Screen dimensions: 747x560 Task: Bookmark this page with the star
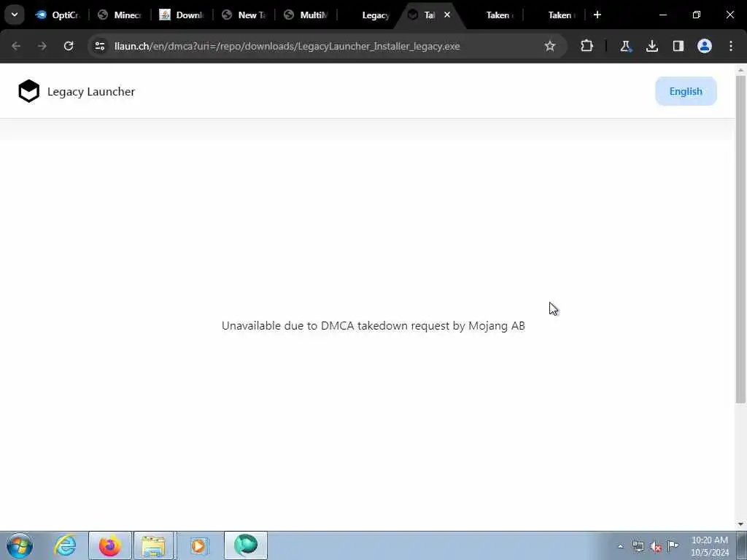coord(550,46)
